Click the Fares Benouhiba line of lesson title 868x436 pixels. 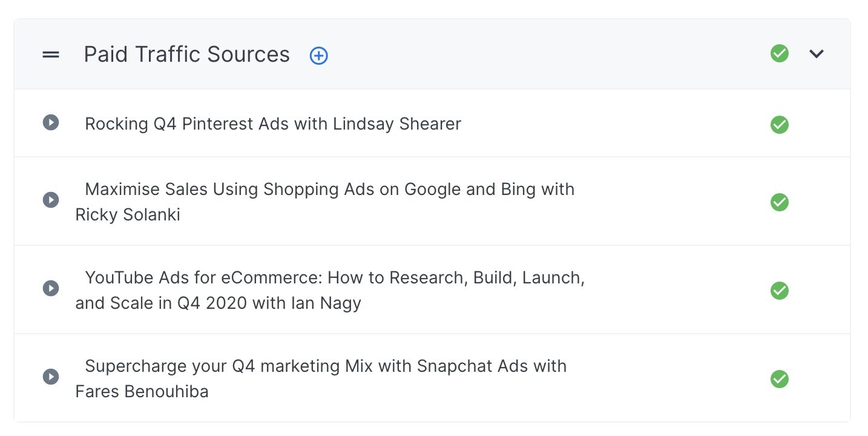[142, 391]
